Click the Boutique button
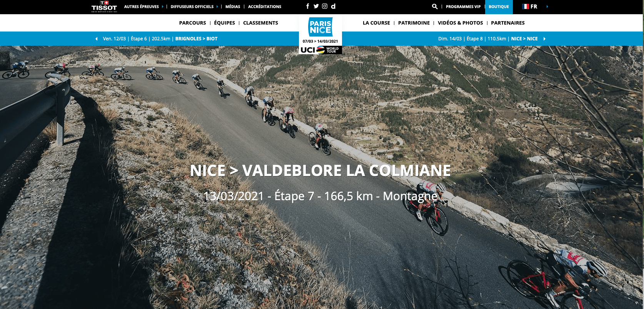The image size is (644, 309). tap(499, 7)
